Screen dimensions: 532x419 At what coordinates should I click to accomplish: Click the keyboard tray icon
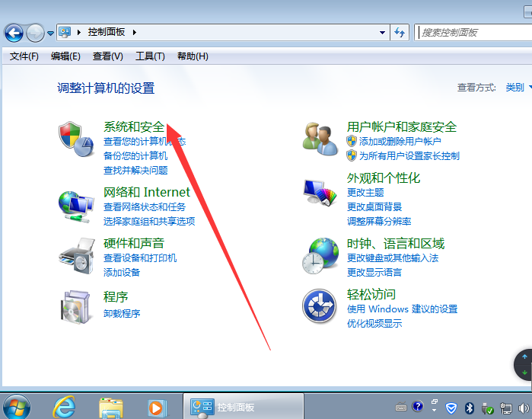pyautogui.click(x=401, y=407)
